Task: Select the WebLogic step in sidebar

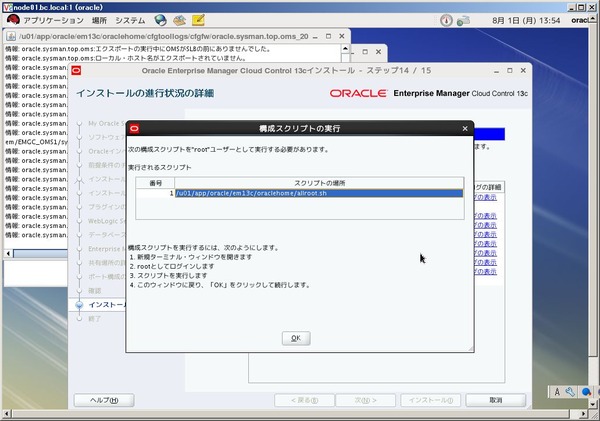Action: (x=107, y=221)
